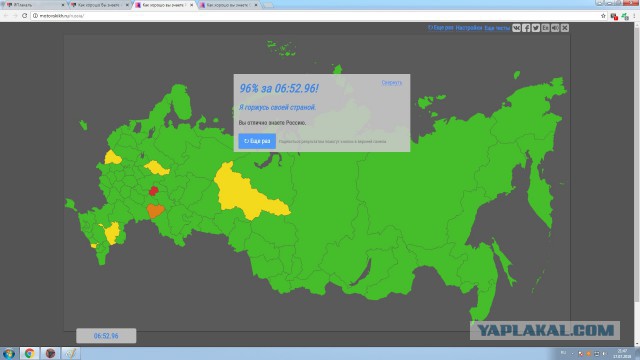640x360 pixels.
Task: Select the active third browser tab
Action: (164, 5)
